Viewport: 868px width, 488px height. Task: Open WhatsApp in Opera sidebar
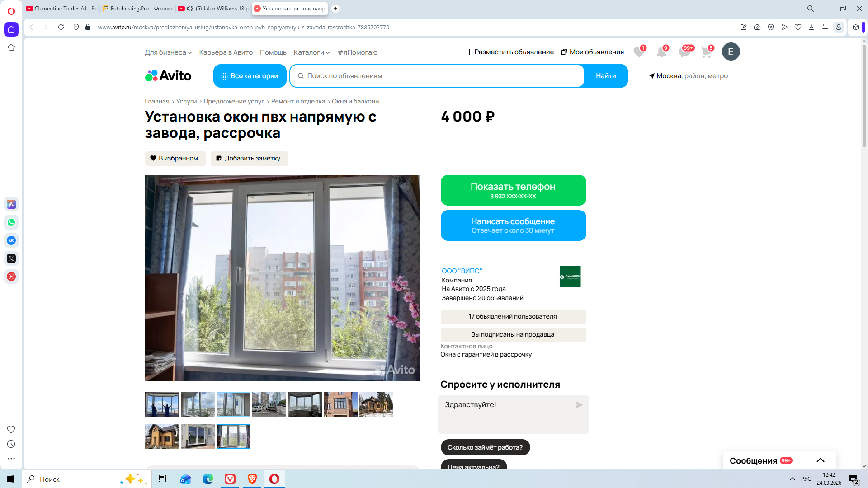pos(11,222)
